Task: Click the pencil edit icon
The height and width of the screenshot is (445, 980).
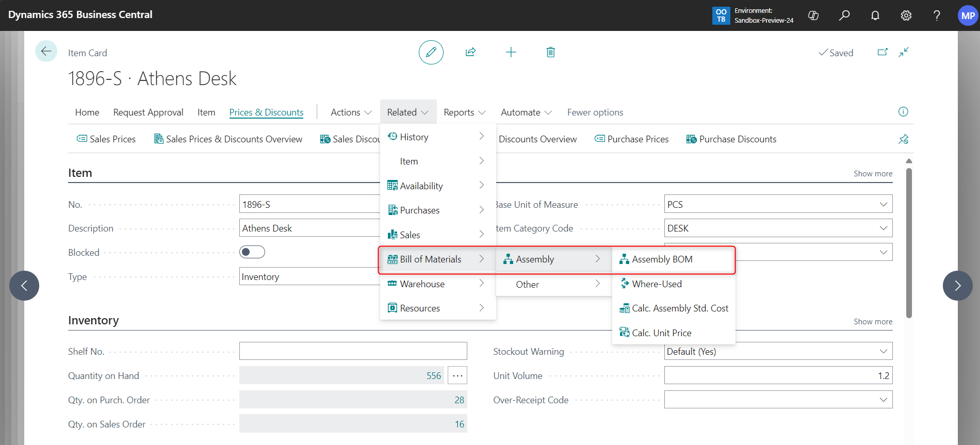Action: (x=431, y=52)
